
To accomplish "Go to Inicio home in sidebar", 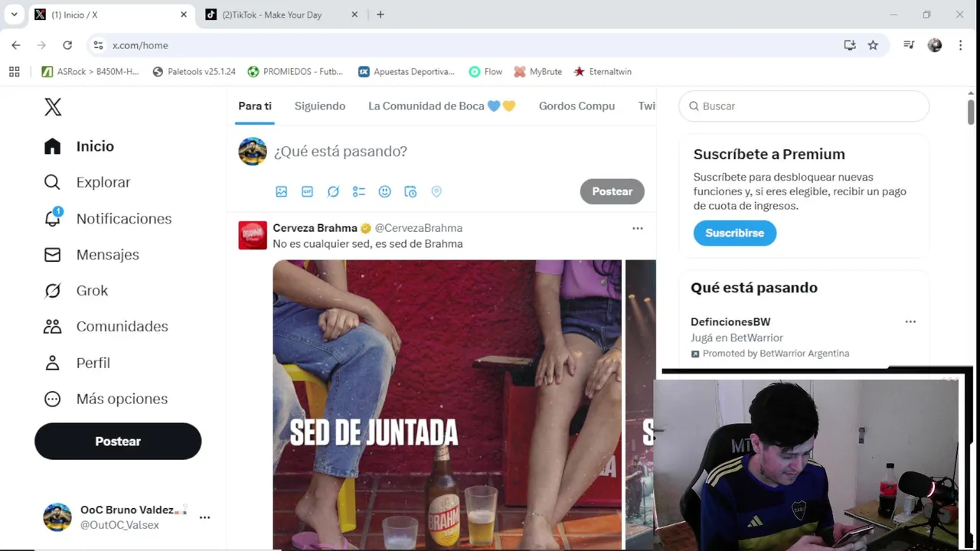I will [x=79, y=146].
